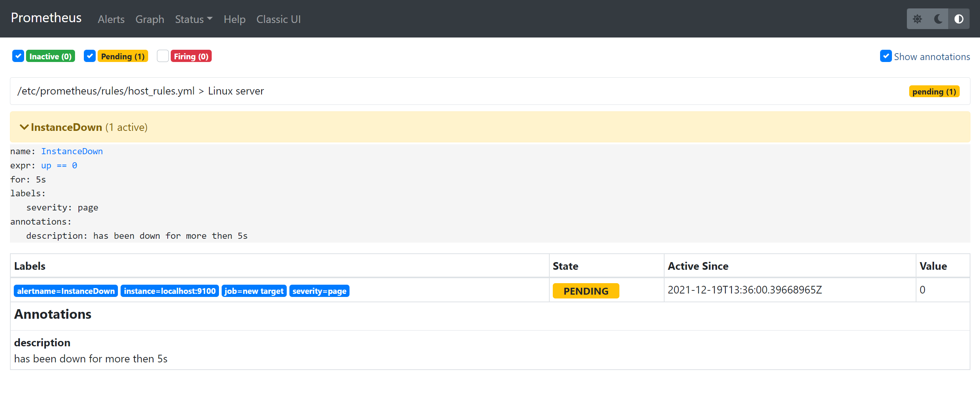Image resolution: width=980 pixels, height=419 pixels.
Task: Uncheck the Inactive (0) filter checkbox
Action: coord(18,56)
